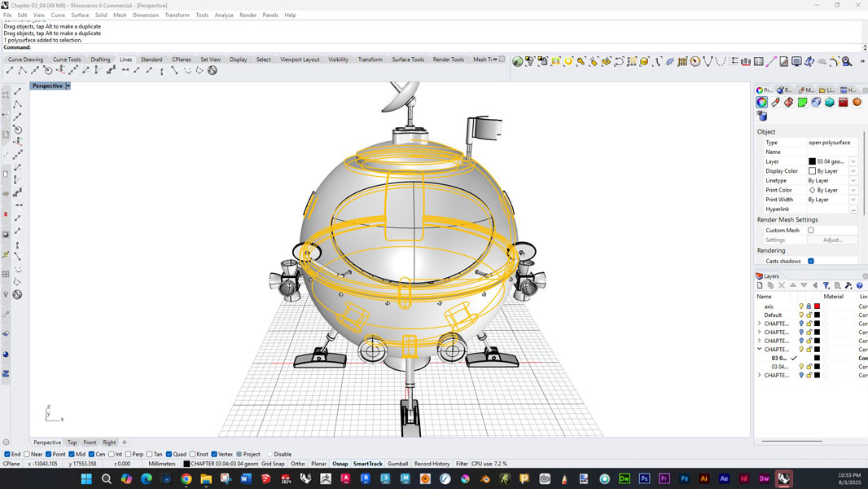Open the Perspective viewport title dropdown arrow
868x489 pixels.
coord(68,86)
